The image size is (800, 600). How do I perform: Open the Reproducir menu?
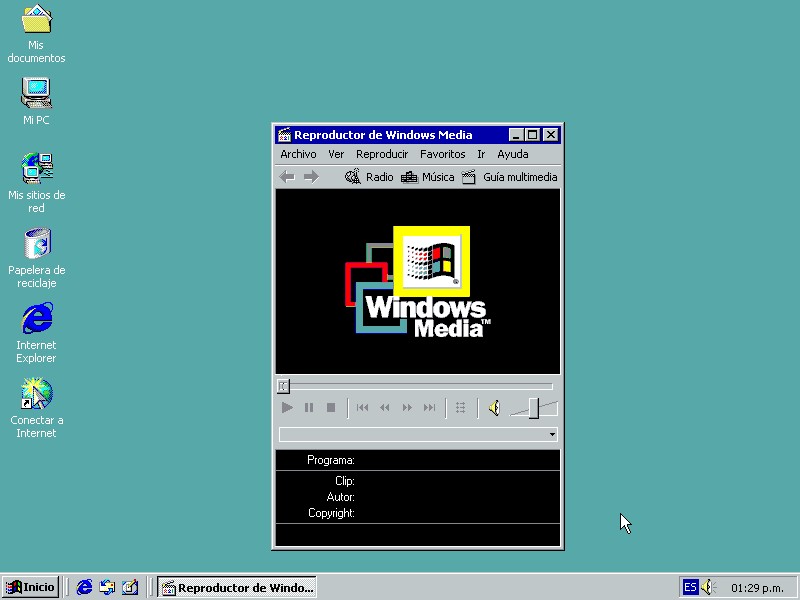coord(382,154)
